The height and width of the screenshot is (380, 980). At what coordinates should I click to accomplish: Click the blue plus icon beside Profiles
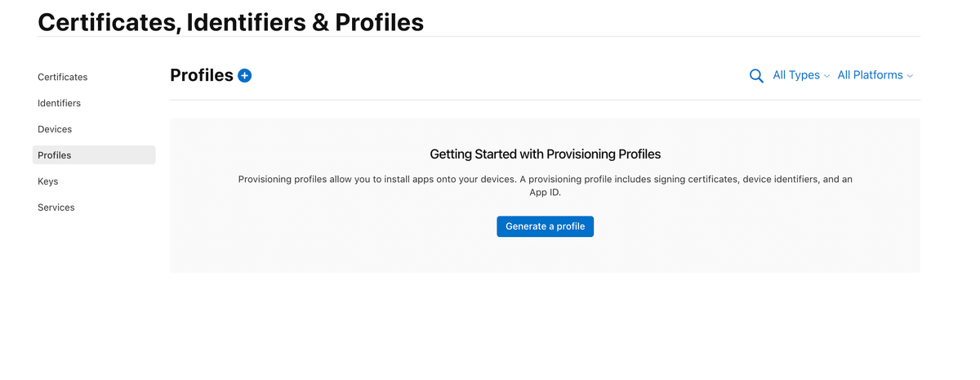(x=244, y=75)
